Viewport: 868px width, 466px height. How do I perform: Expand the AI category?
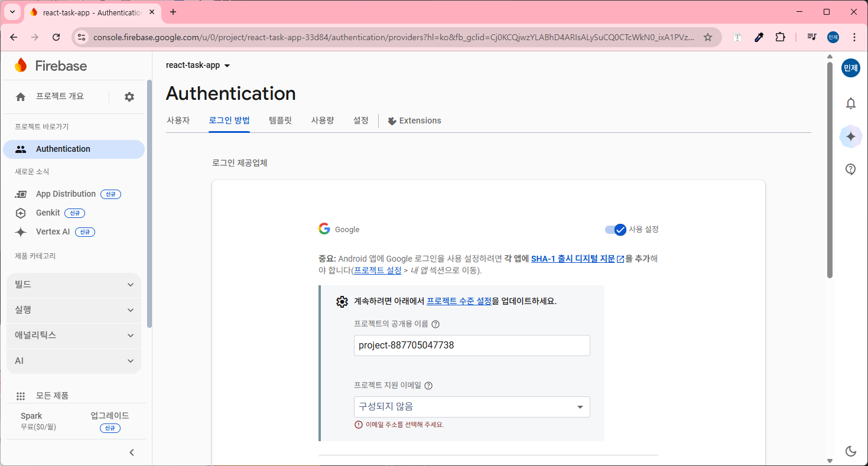[x=74, y=361]
